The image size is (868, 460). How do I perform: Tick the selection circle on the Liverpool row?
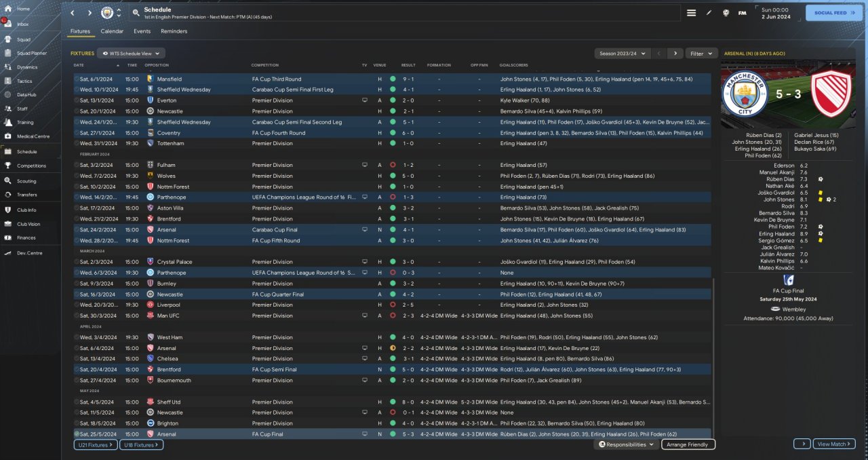(x=77, y=305)
